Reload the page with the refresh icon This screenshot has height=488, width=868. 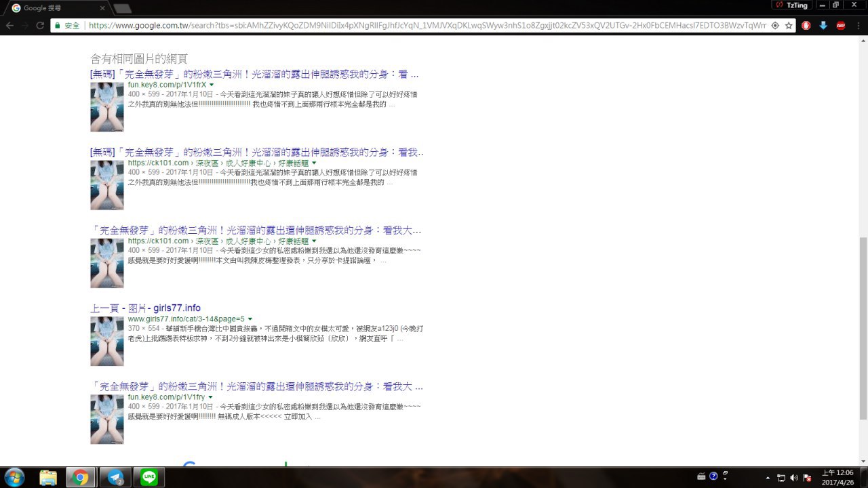(40, 26)
